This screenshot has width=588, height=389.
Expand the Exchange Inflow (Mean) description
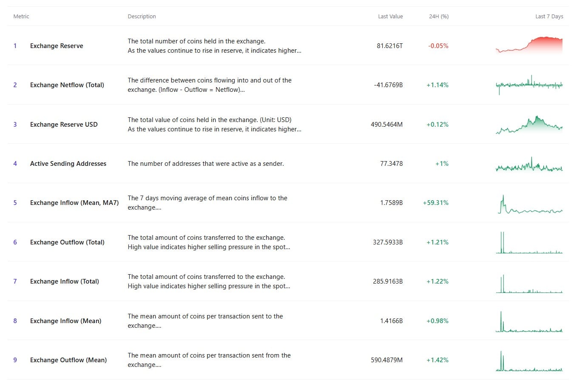(x=205, y=325)
